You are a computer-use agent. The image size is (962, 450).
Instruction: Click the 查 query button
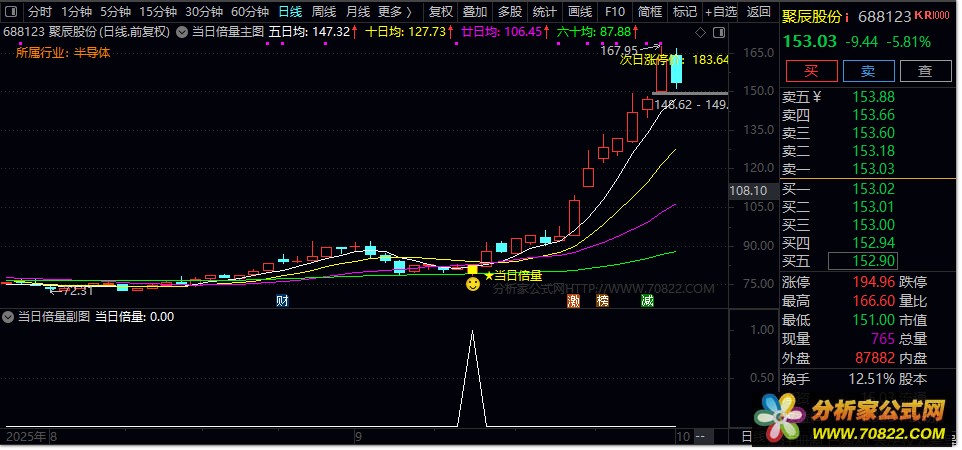925,71
